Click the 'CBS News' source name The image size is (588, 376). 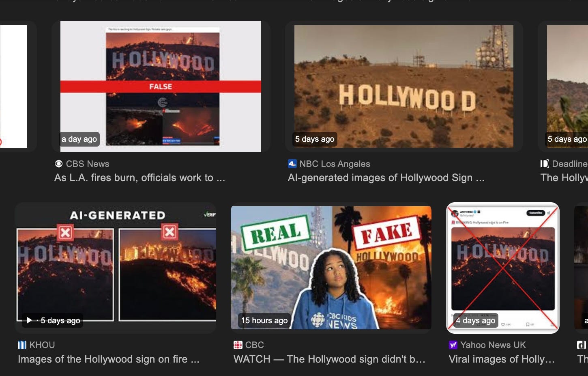tap(88, 164)
